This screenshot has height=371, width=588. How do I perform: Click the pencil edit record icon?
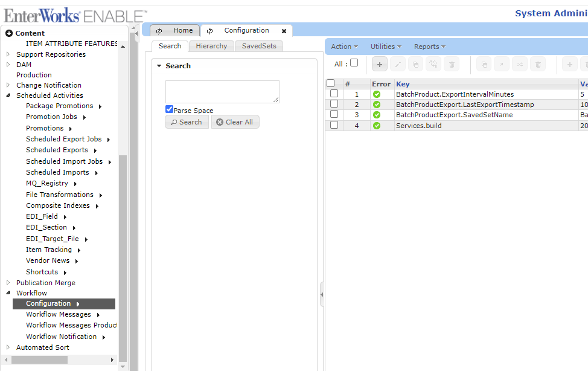pyautogui.click(x=397, y=65)
